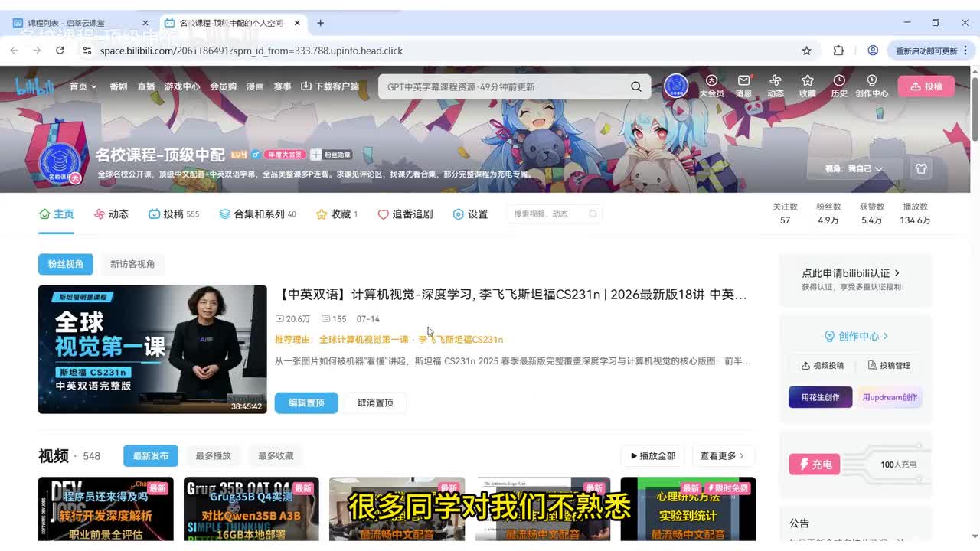Open the 设置 tab
This screenshot has width=980, height=551.
pyautogui.click(x=470, y=214)
